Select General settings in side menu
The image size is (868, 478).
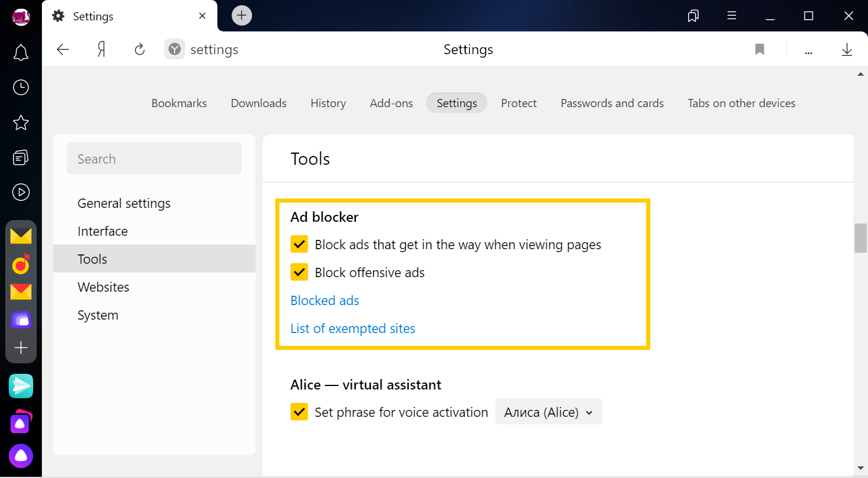pos(154,203)
